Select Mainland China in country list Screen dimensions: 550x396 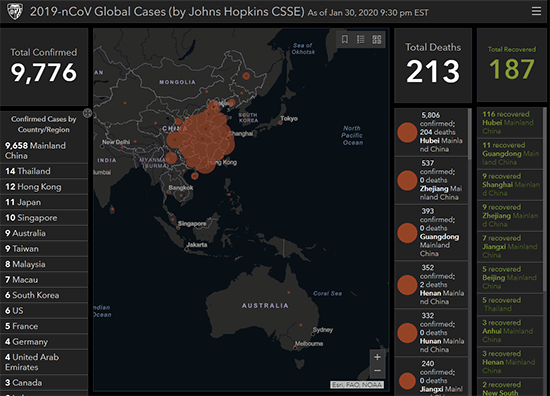click(x=44, y=150)
